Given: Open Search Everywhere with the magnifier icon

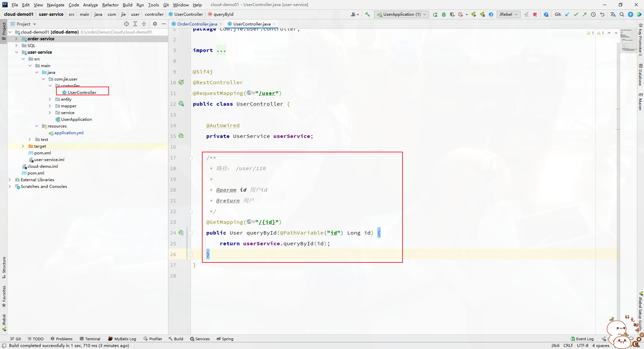Looking at the screenshot, I should coord(622,14).
